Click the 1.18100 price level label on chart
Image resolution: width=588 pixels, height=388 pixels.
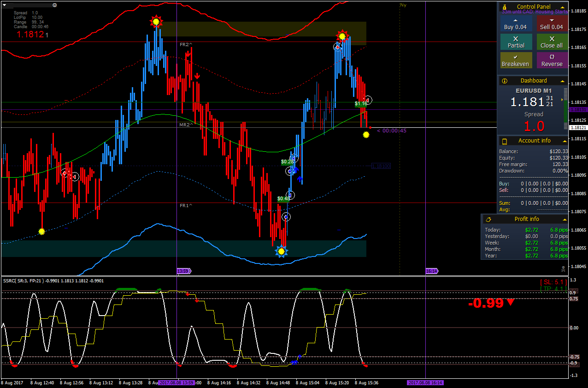coord(381,166)
